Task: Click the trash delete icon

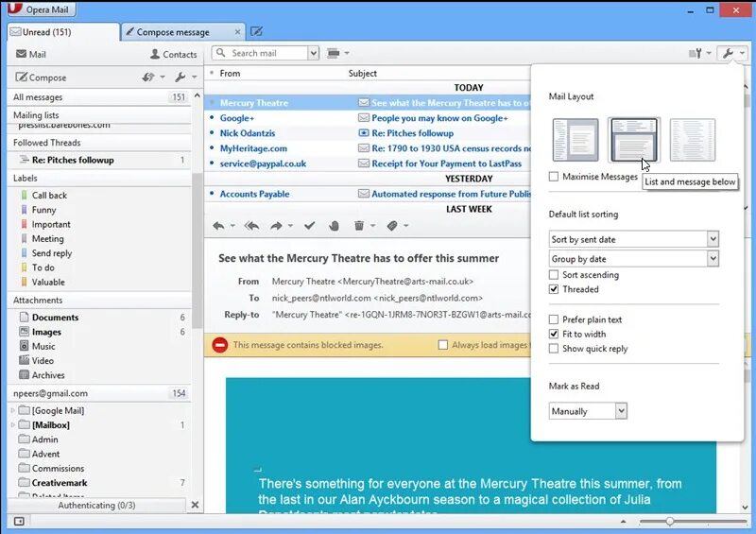Action: (359, 225)
